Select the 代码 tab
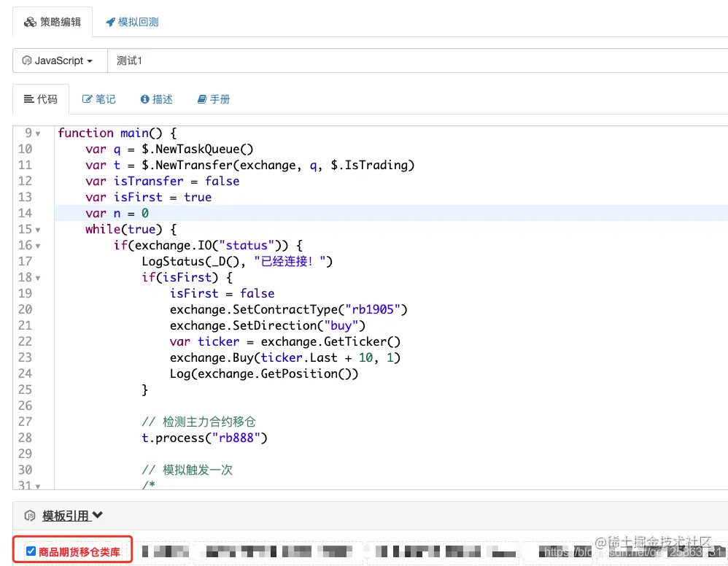This screenshot has width=728, height=566. pyautogui.click(x=41, y=99)
